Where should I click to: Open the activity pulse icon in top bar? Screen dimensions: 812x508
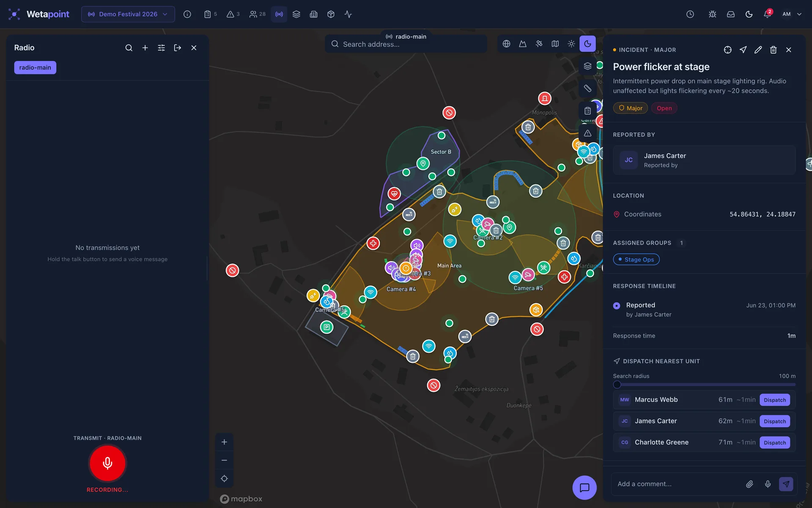point(348,14)
